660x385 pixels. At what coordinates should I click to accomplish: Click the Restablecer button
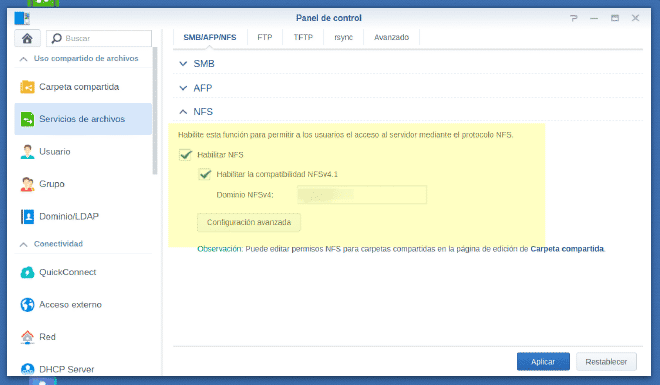point(606,362)
